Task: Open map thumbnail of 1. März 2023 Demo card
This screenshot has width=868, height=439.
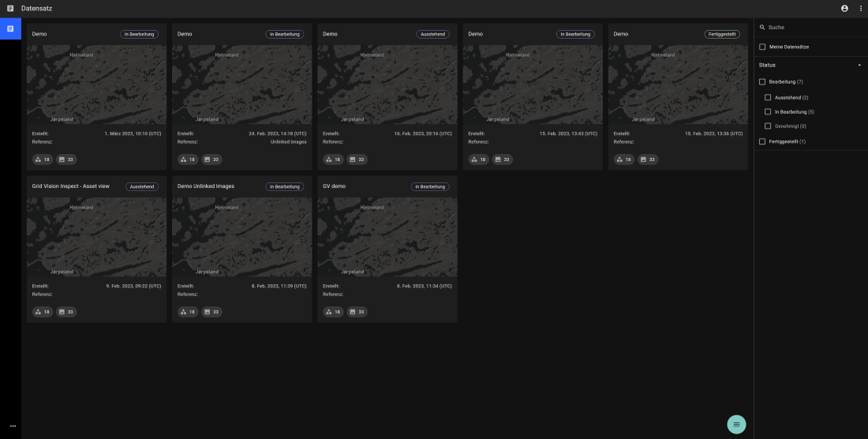Action: [96, 84]
